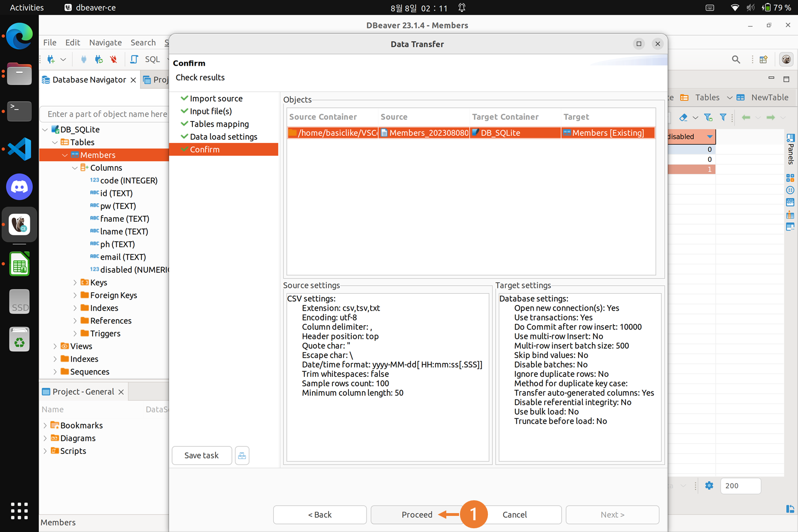Go to the Data load settings step
Screen dimensions: 798x532
pyautogui.click(x=224, y=137)
